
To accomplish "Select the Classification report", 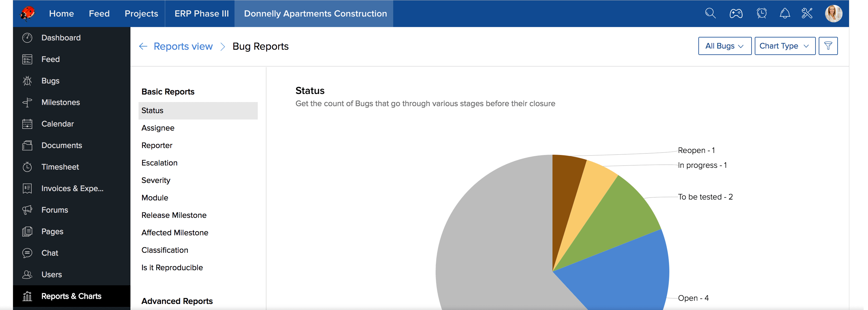I will [164, 250].
